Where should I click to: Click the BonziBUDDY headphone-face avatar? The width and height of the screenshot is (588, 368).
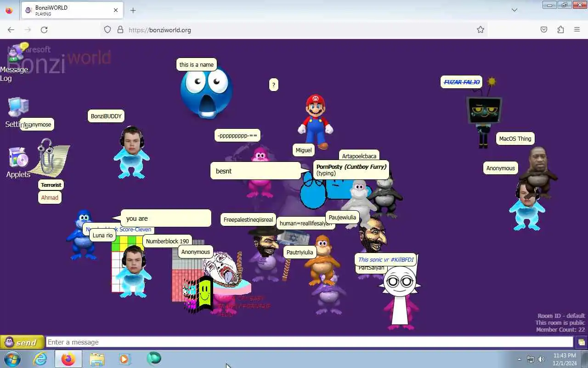click(x=131, y=152)
